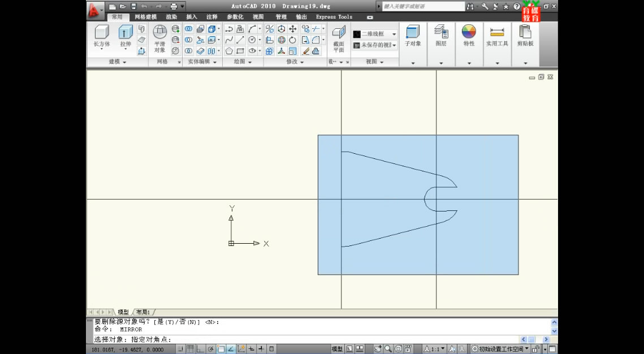Switch to the 常用 ribbon tab
This screenshot has height=354, width=644.
click(118, 17)
